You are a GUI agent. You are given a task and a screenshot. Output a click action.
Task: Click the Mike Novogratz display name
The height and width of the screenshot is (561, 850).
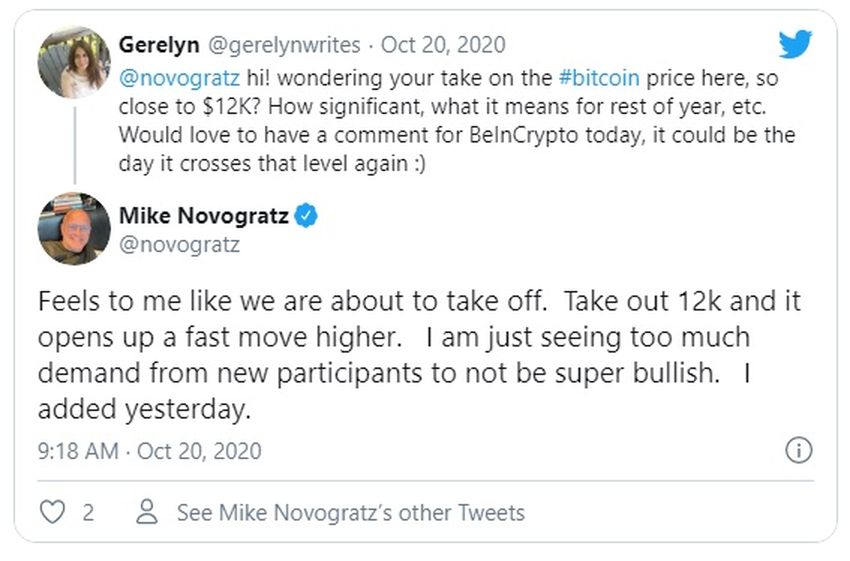pyautogui.click(x=202, y=216)
